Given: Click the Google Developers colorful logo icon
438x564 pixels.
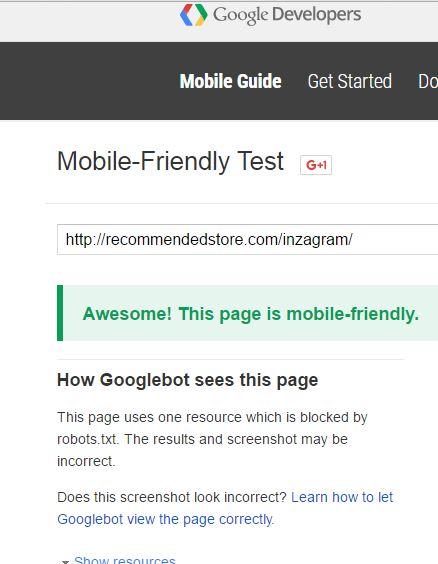Looking at the screenshot, I should 194,15.
